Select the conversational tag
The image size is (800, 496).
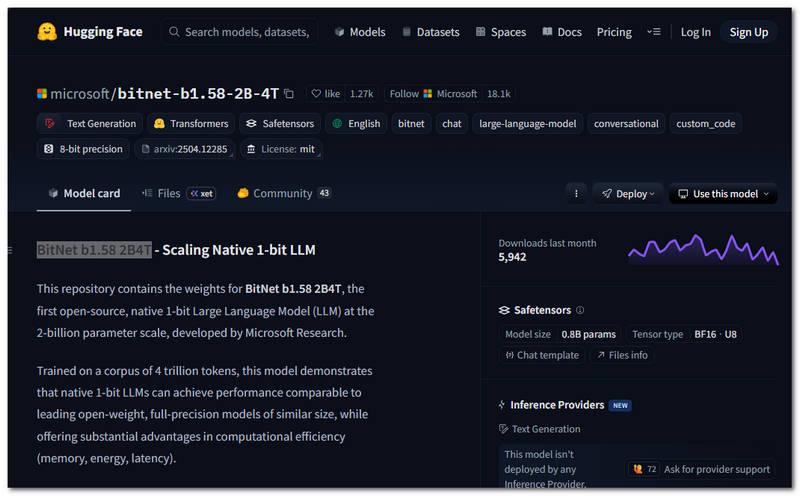tap(626, 124)
